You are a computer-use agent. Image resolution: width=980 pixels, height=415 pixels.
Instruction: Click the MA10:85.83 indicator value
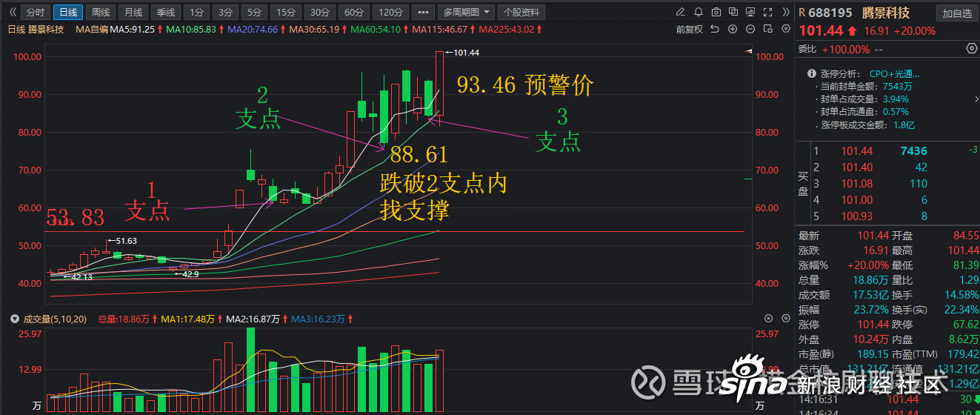[190, 29]
